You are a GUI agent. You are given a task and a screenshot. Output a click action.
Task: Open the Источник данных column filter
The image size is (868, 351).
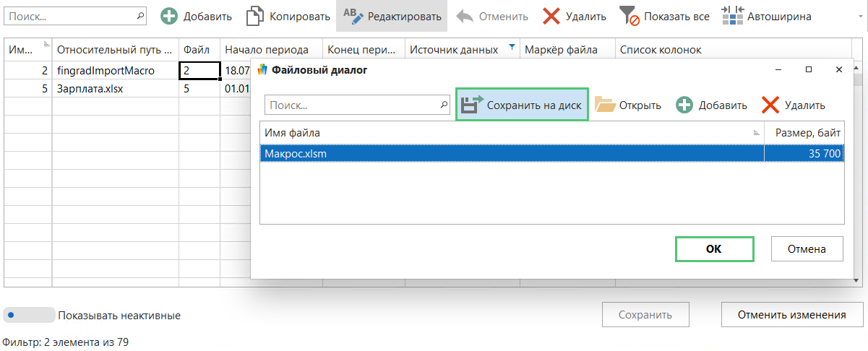[x=512, y=48]
